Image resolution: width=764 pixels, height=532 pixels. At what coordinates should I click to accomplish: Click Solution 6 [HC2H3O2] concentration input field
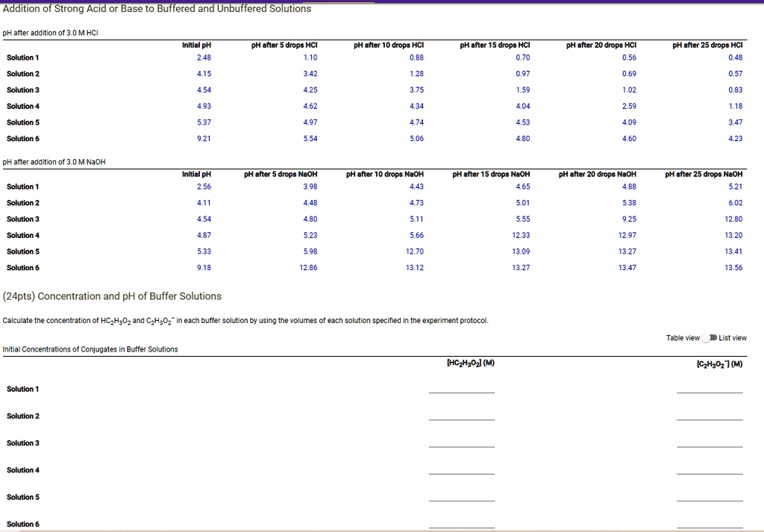tap(461, 523)
